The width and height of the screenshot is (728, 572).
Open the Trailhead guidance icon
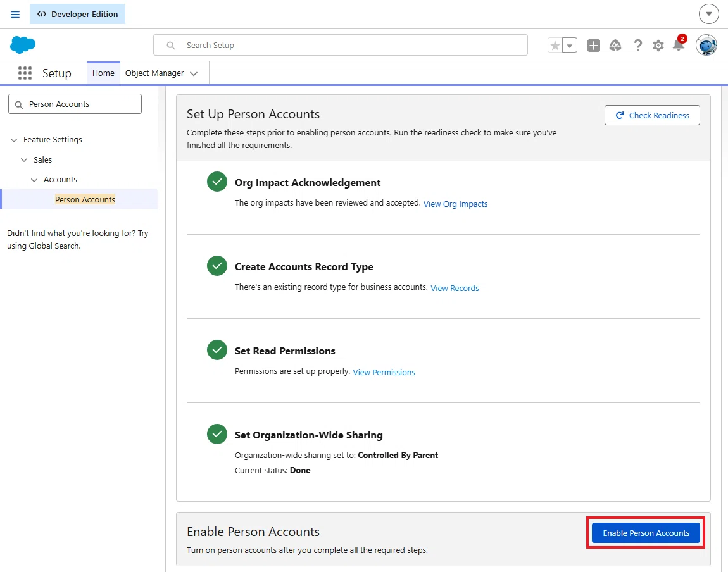(x=615, y=46)
